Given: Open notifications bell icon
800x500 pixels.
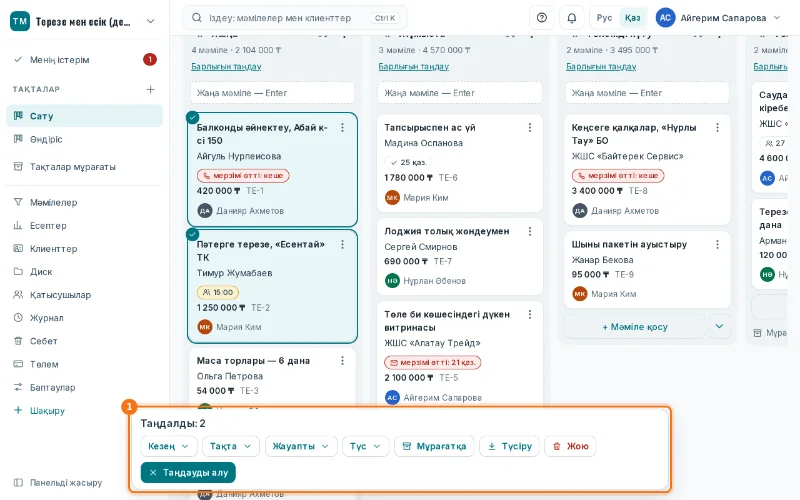Looking at the screenshot, I should coord(571,18).
